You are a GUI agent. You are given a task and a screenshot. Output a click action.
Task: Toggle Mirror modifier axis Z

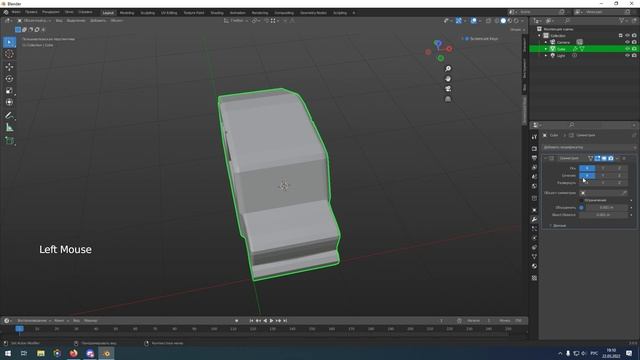[x=619, y=168]
